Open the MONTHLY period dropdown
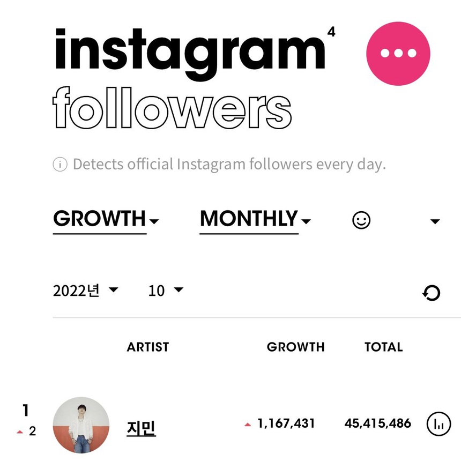The width and height of the screenshot is (461, 476). tap(255, 220)
